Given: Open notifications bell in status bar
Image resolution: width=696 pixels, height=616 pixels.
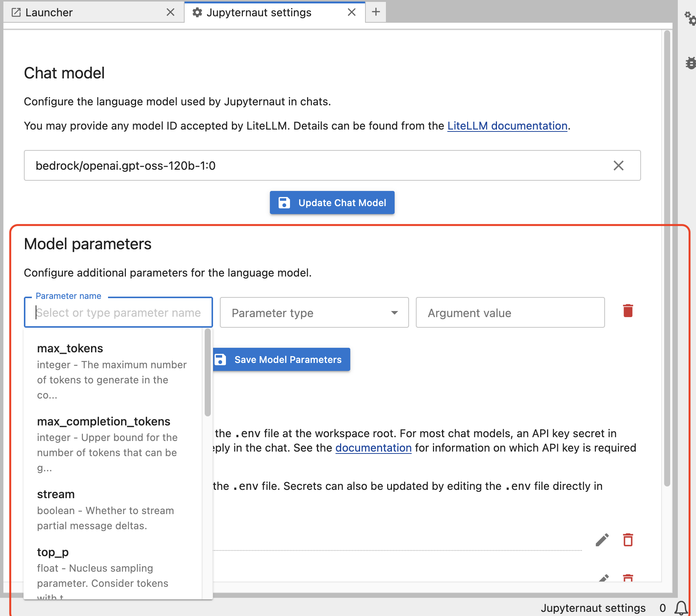Looking at the screenshot, I should (x=681, y=608).
